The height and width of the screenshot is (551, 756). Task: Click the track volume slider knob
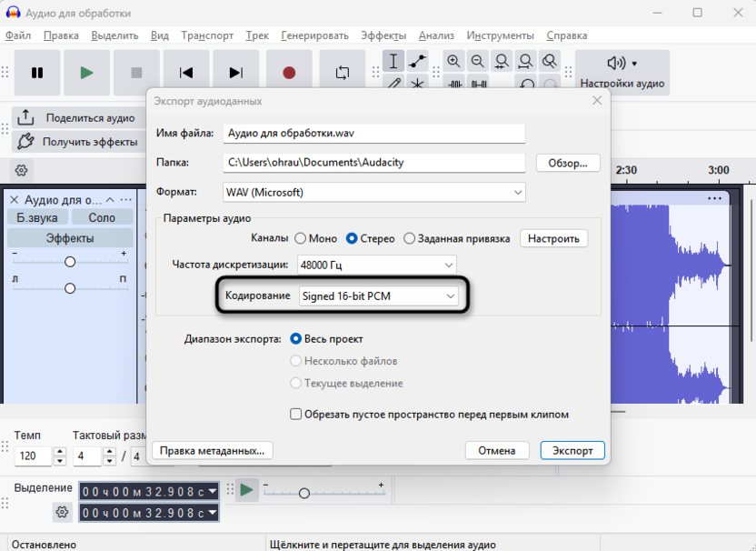(70, 262)
